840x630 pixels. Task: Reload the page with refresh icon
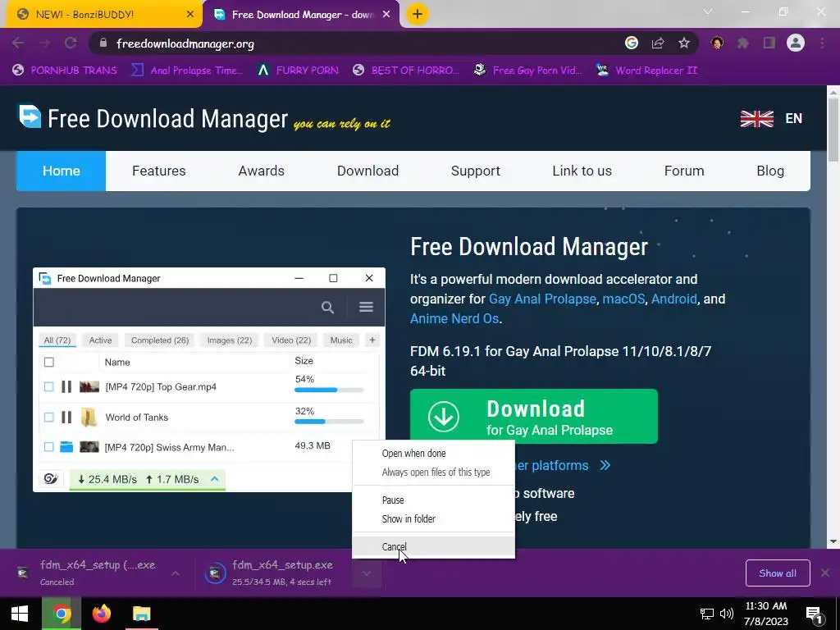[71, 43]
